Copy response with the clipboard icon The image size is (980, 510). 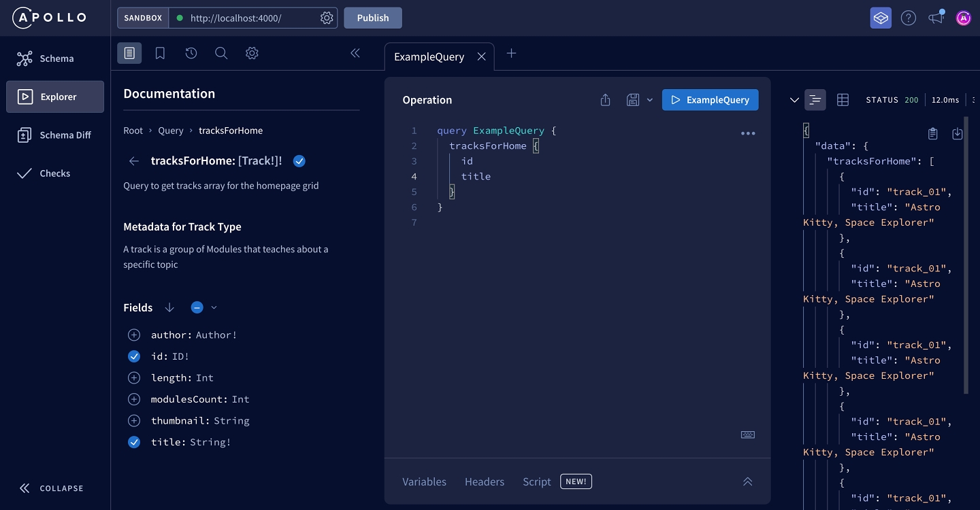point(933,134)
